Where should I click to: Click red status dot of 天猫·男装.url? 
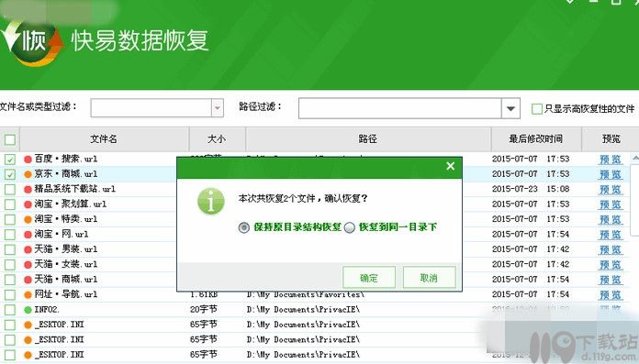click(28, 249)
